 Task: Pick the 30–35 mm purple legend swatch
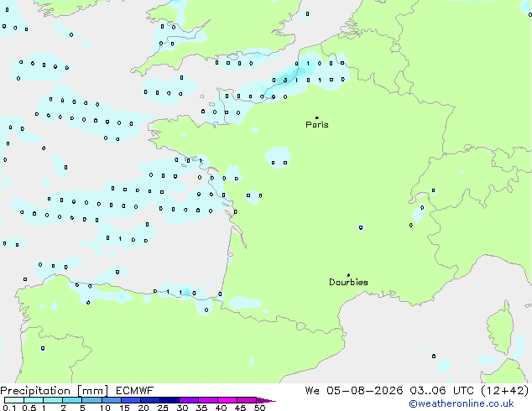[x=189, y=400]
